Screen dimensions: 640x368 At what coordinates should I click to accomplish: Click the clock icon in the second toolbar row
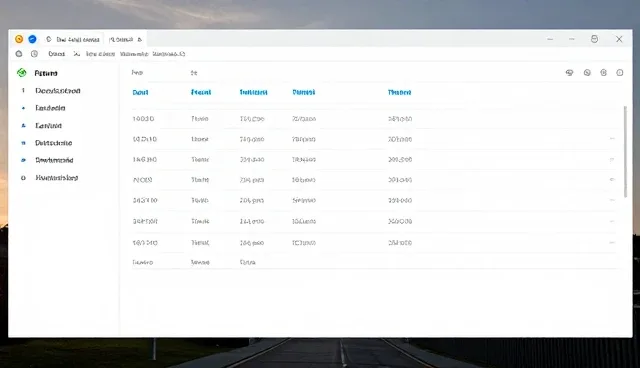coord(34,54)
